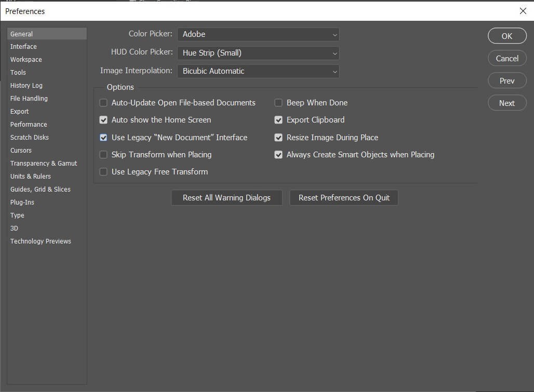Enable Skip Transform when Placing
The image size is (534, 392).
103,155
